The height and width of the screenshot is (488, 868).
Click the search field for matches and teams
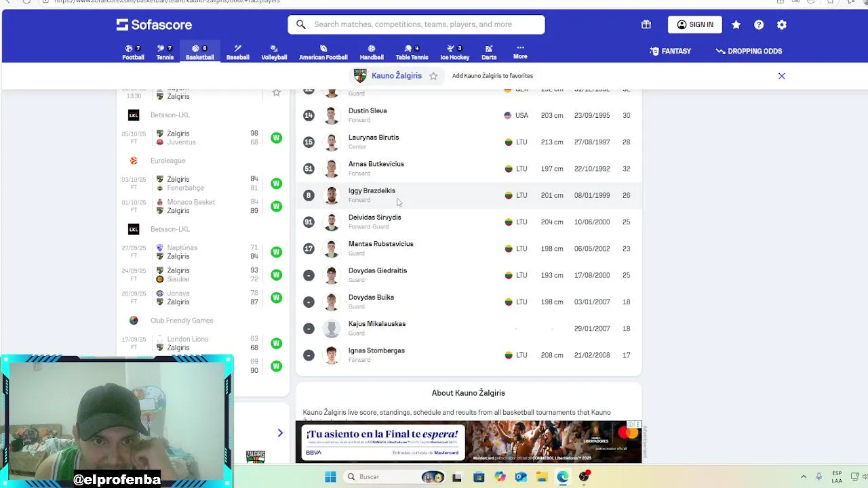[416, 24]
